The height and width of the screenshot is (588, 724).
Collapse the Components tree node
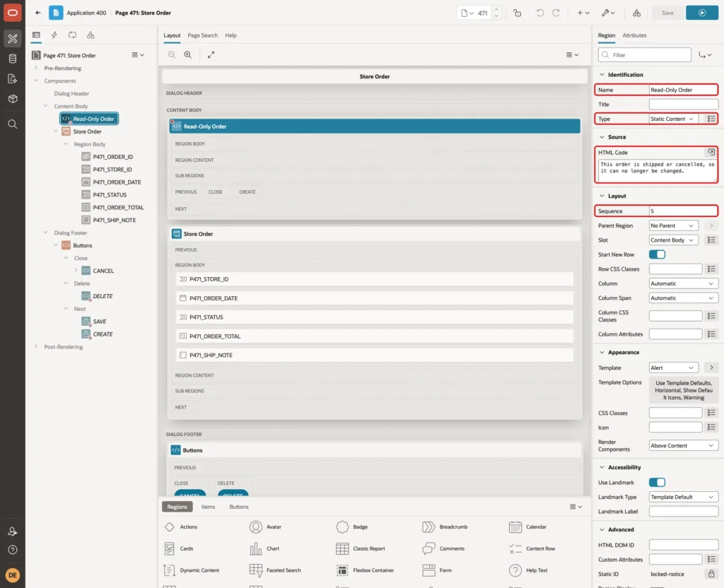[x=35, y=81]
